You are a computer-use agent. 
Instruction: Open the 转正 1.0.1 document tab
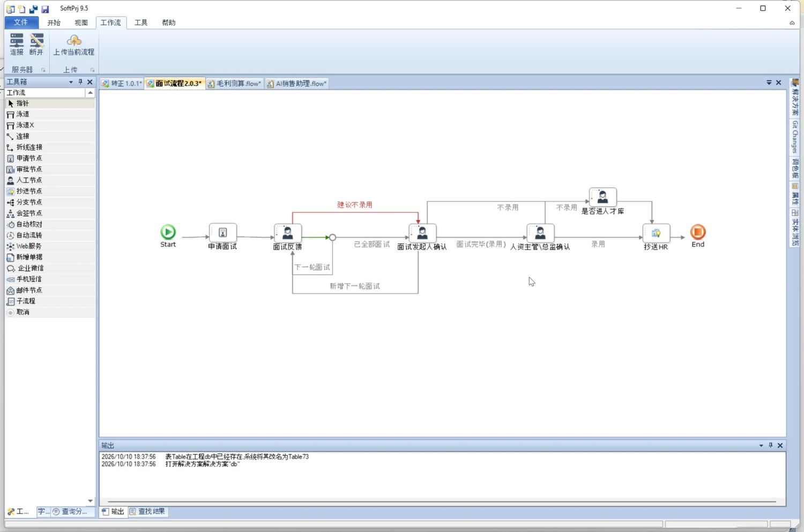[122, 84]
